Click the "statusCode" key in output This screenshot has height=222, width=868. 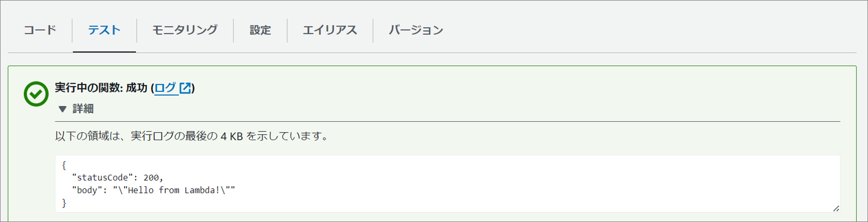point(103,178)
